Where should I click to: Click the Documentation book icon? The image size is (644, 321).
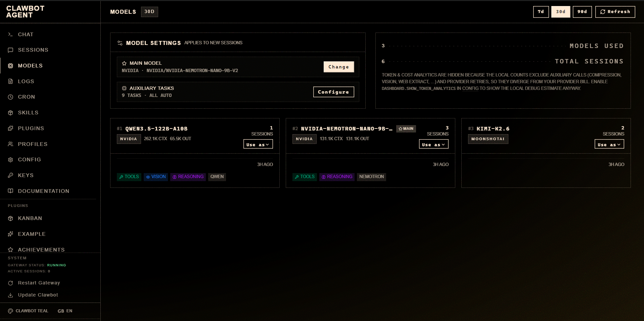point(10,191)
